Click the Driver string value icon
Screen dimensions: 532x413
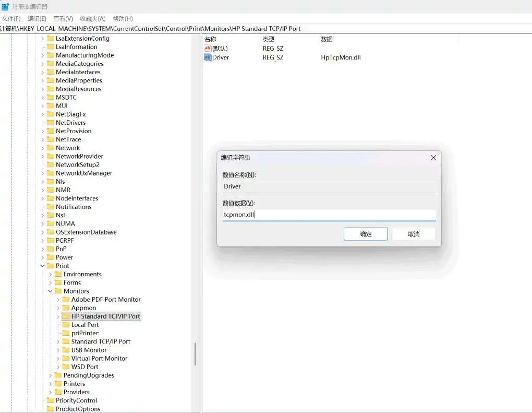pos(208,57)
